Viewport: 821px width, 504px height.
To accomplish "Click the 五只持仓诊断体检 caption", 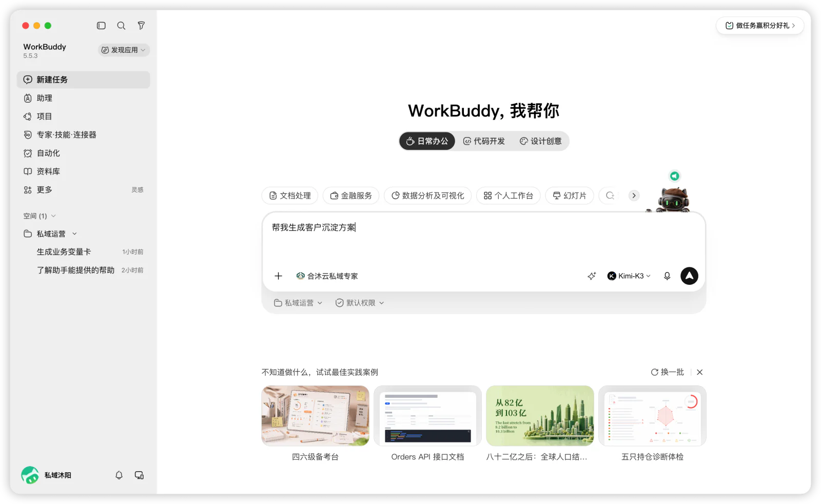I will click(653, 457).
